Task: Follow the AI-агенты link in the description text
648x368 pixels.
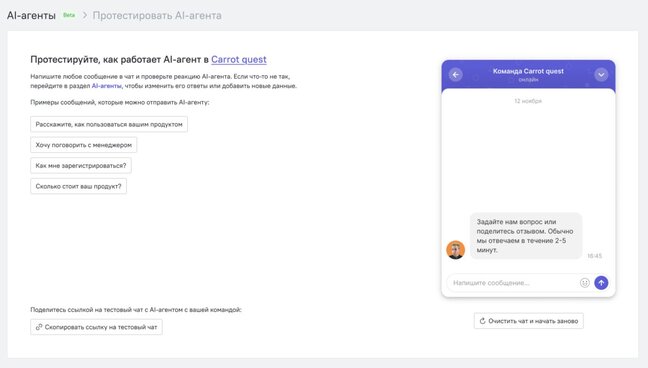Action: click(107, 86)
